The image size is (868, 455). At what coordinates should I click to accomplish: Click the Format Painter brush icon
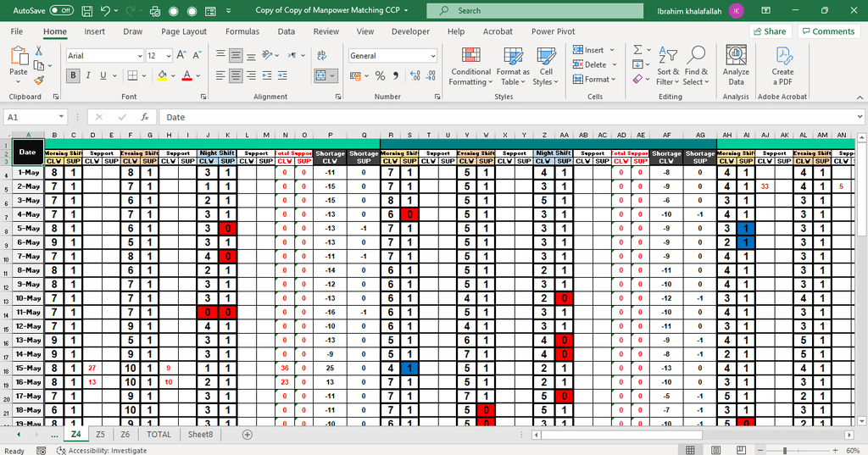click(x=39, y=81)
